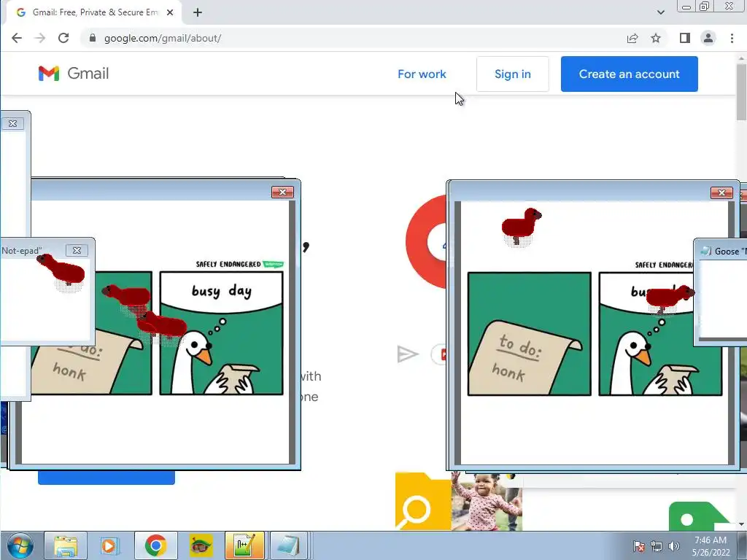Click the Gmail logo
747x560 pixels.
74,74
